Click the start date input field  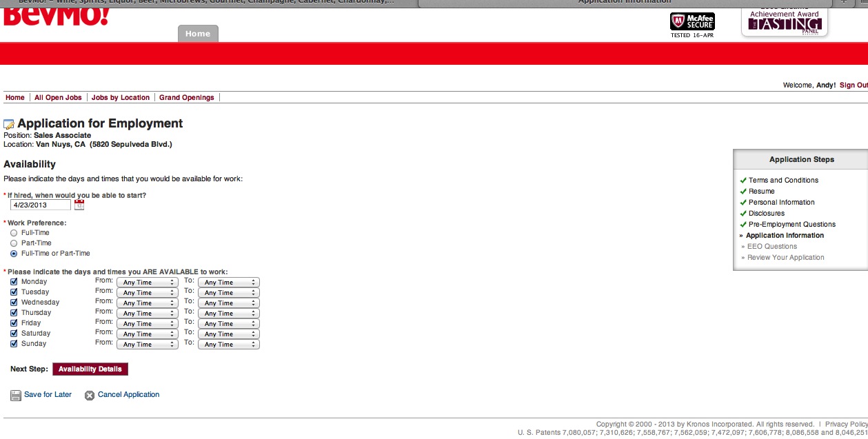click(41, 205)
